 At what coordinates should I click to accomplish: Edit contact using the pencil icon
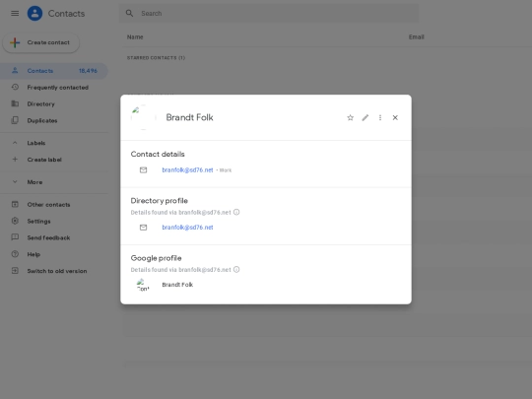pyautogui.click(x=366, y=118)
